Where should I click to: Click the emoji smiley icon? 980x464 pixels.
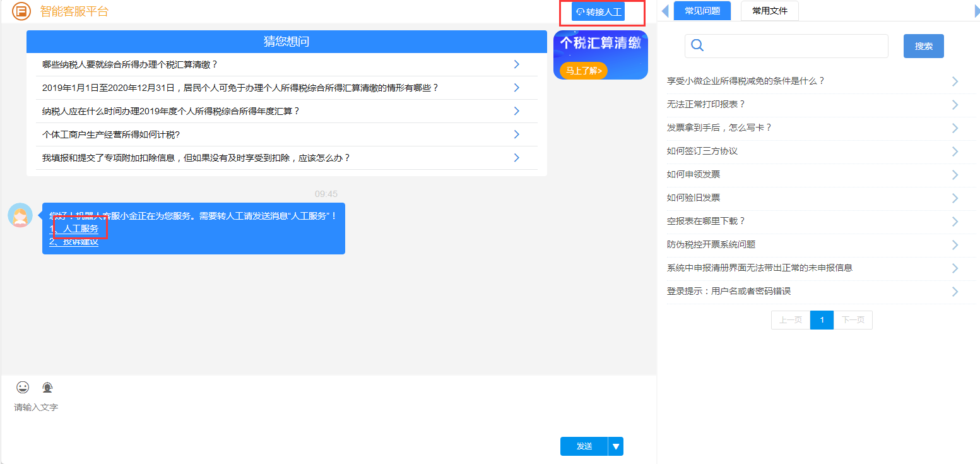[23, 387]
